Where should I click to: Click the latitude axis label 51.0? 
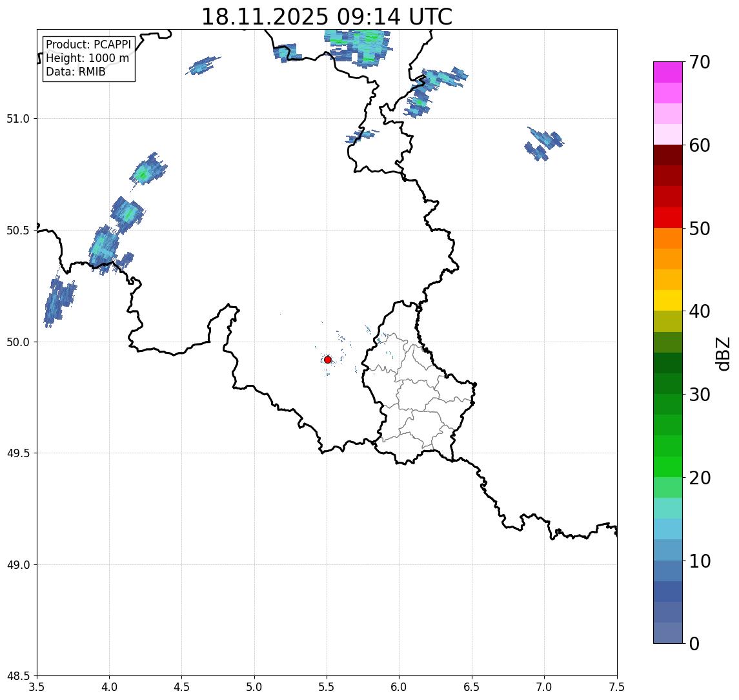[18, 119]
